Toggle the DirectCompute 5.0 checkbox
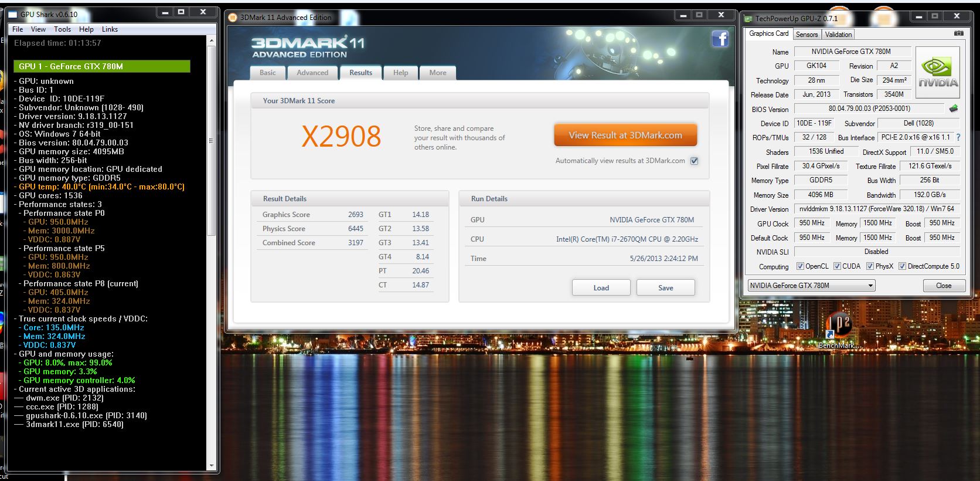This screenshot has height=481, width=980. pos(902,266)
